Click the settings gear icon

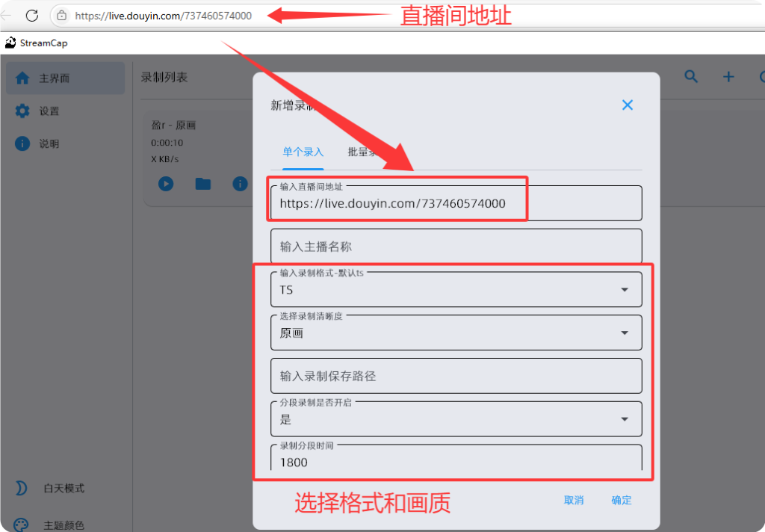[x=22, y=111]
